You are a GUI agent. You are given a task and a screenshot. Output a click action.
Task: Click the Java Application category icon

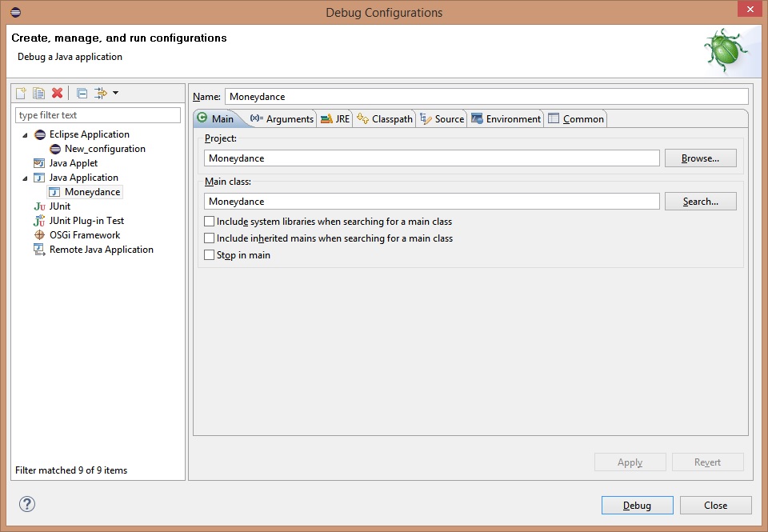pos(39,178)
